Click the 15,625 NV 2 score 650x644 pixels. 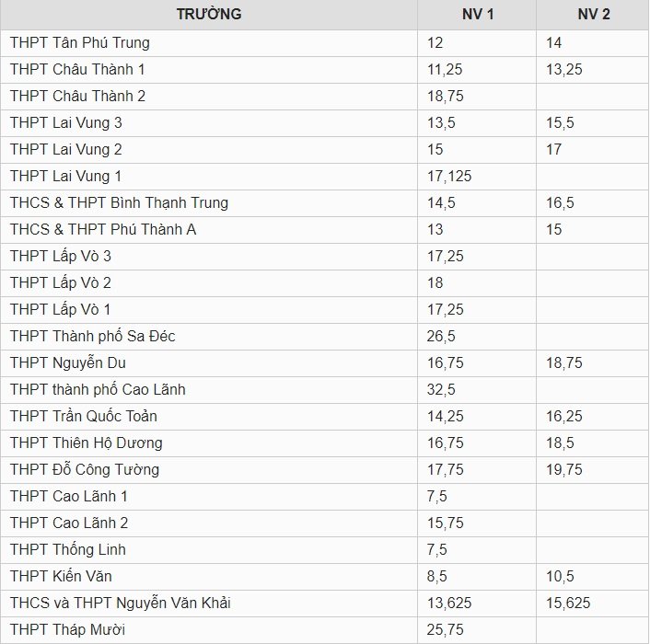tap(568, 603)
